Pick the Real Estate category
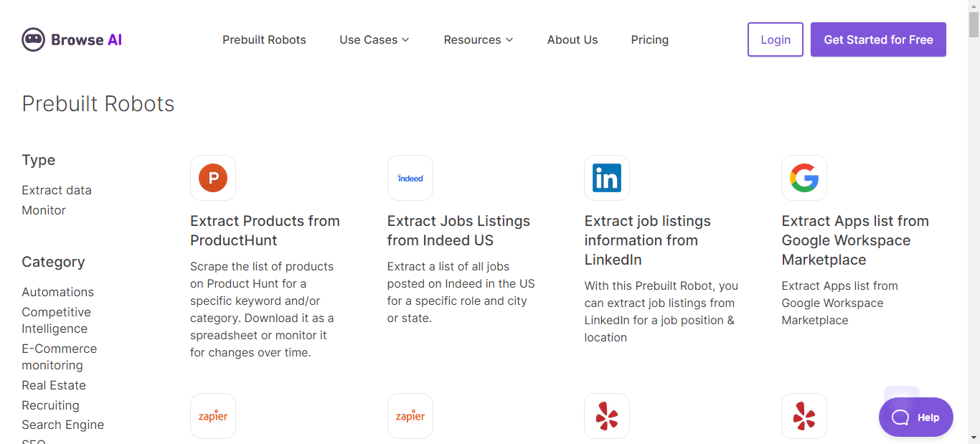 pyautogui.click(x=54, y=385)
